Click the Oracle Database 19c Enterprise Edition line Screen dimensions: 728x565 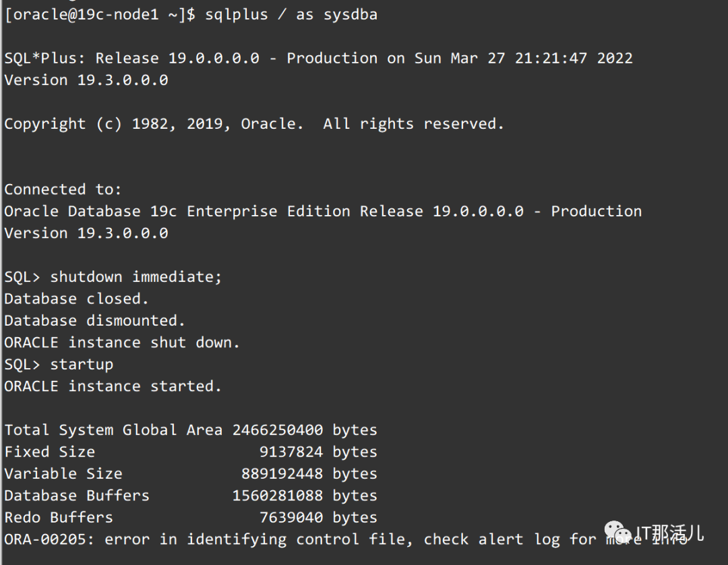[x=322, y=211]
